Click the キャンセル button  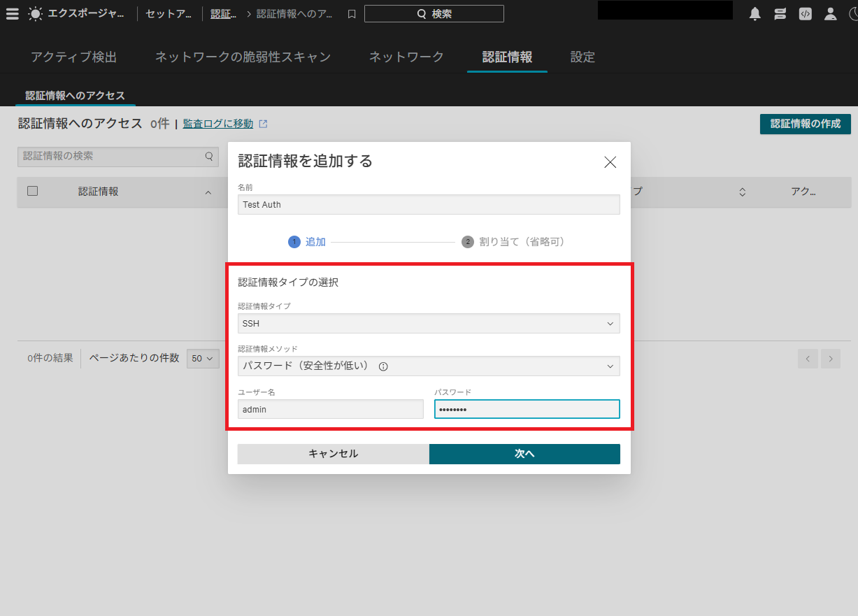(x=333, y=454)
